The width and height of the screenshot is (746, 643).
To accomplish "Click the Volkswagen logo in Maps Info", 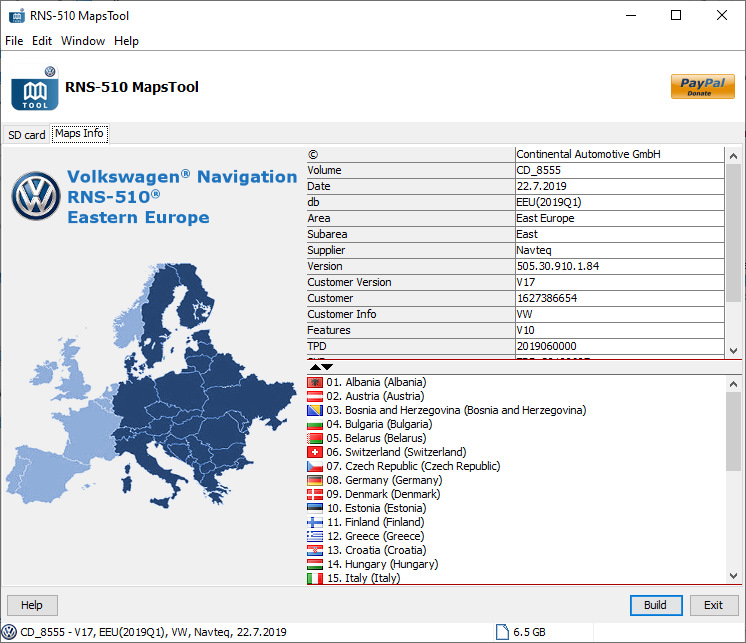I will (36, 195).
